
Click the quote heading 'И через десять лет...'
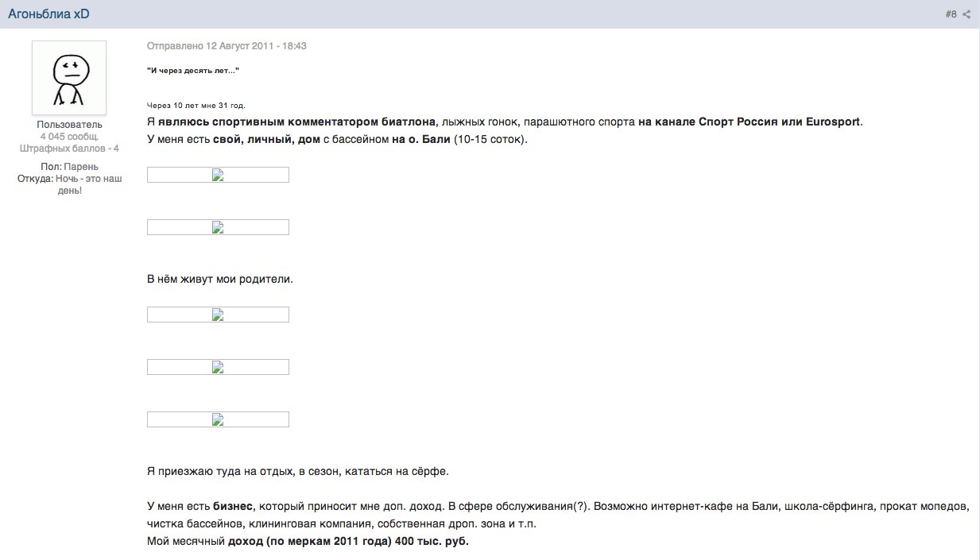point(193,71)
